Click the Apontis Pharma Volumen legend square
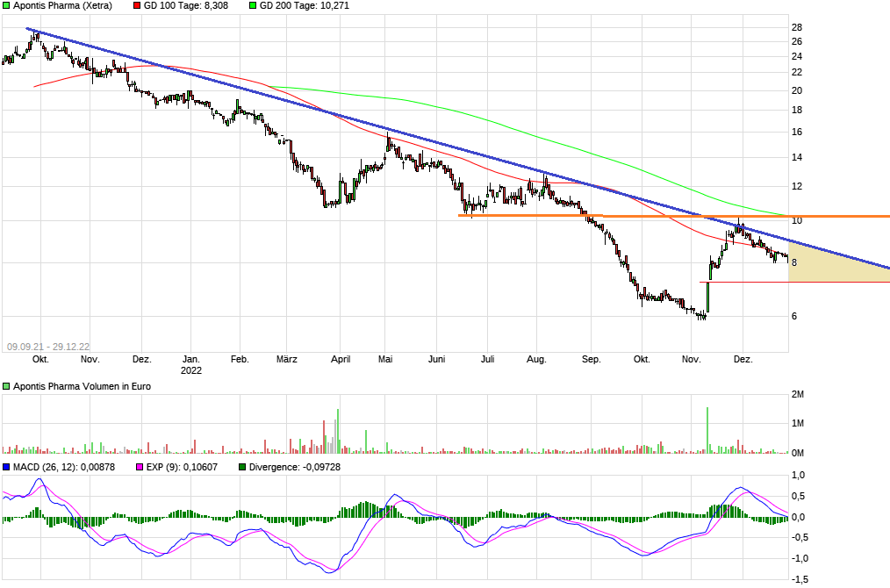This screenshot has width=890, height=588. [x=7, y=386]
